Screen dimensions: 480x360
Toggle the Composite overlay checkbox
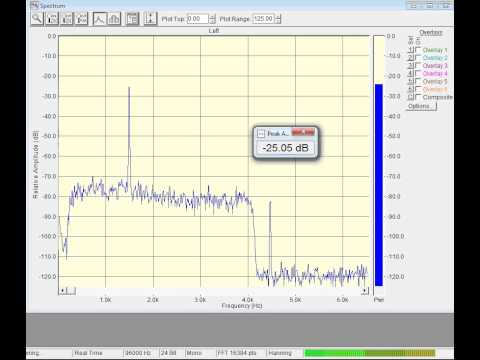tap(418, 97)
